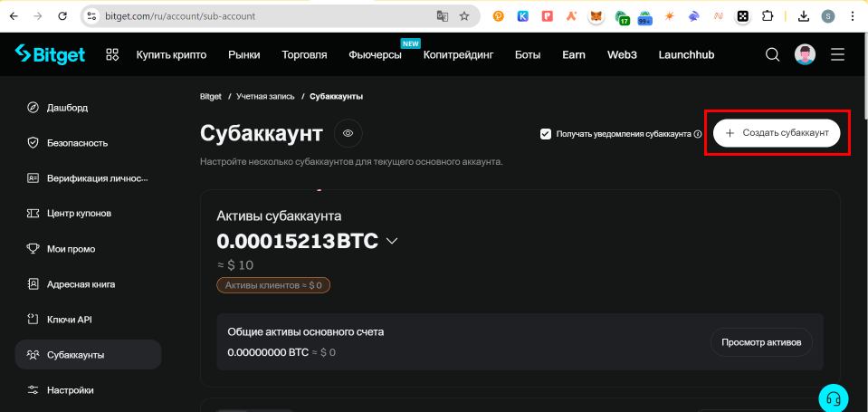Click the blue K extension icon

click(x=522, y=16)
